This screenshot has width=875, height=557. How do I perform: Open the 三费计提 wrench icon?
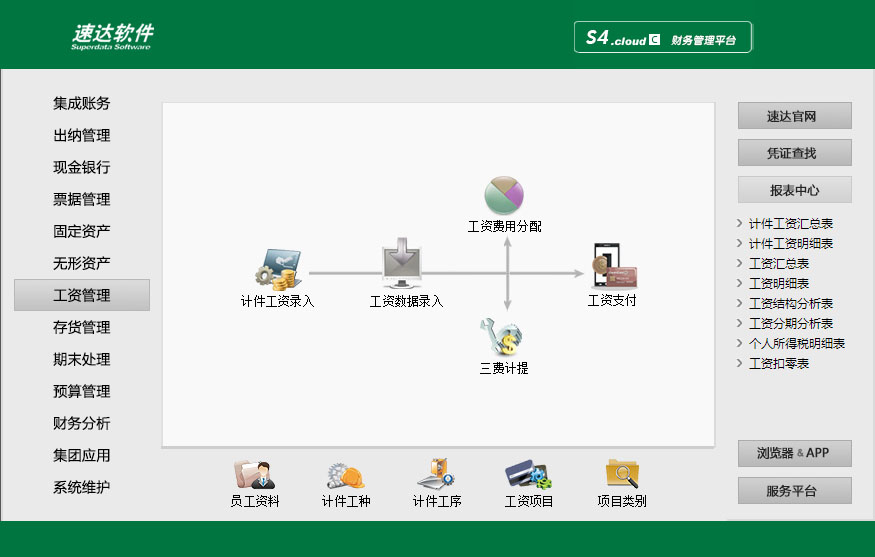coord(502,337)
